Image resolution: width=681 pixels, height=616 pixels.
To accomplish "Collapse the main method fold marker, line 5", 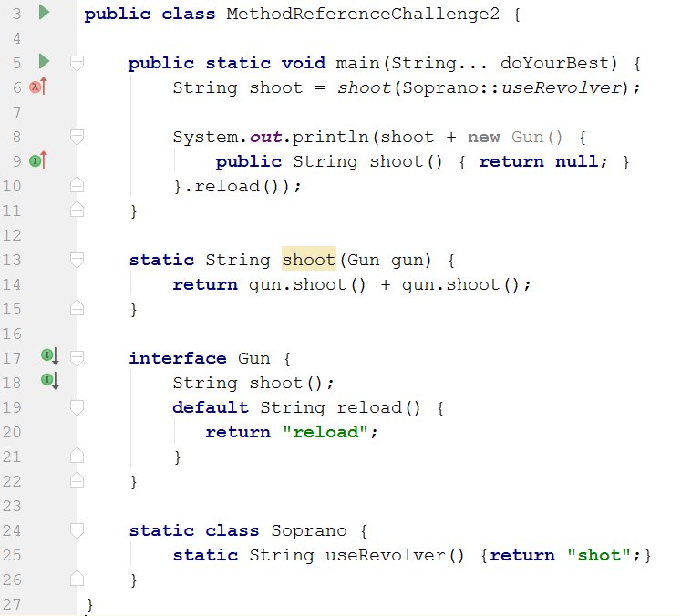I will click(x=77, y=63).
